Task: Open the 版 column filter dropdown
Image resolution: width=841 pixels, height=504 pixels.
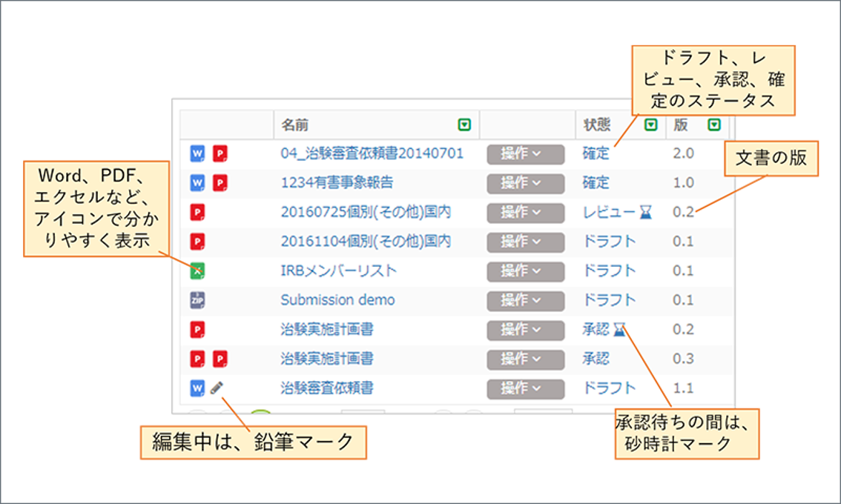Action: [713, 125]
